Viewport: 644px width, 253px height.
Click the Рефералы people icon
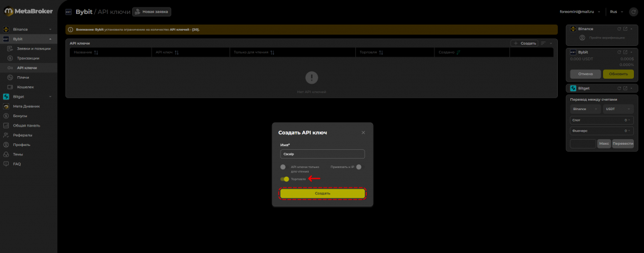[6, 135]
